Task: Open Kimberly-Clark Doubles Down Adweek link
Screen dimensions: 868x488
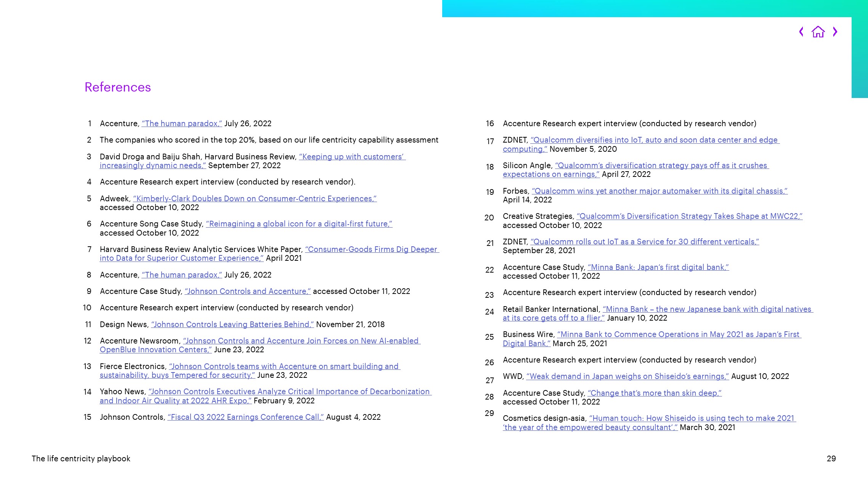Action: pos(255,199)
